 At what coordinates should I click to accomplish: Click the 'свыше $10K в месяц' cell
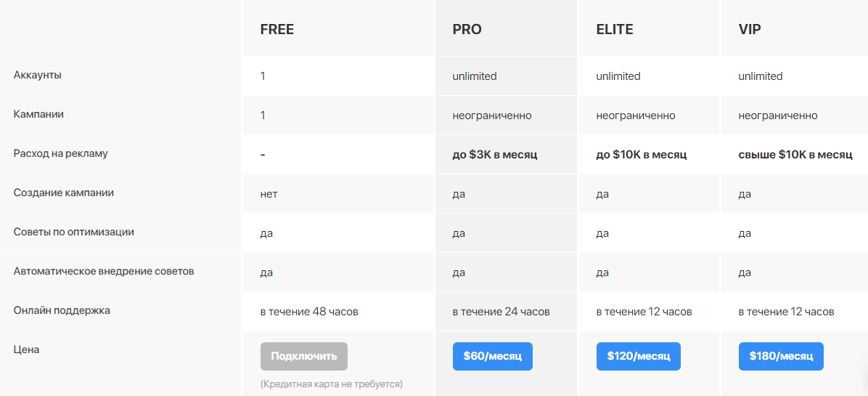tap(795, 155)
